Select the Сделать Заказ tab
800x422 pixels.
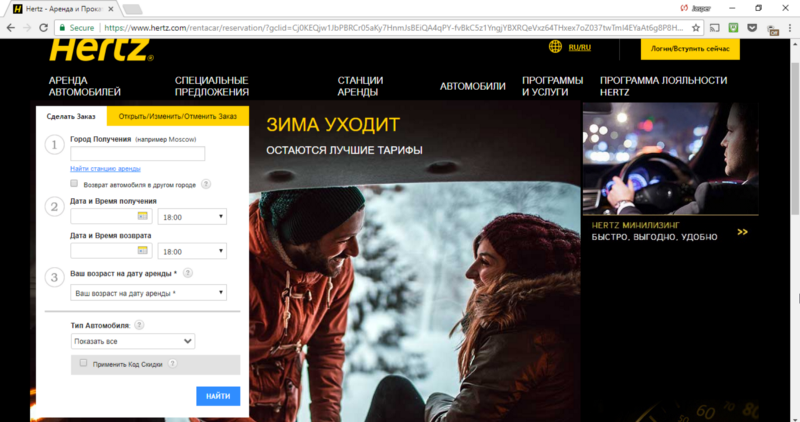[x=71, y=116]
